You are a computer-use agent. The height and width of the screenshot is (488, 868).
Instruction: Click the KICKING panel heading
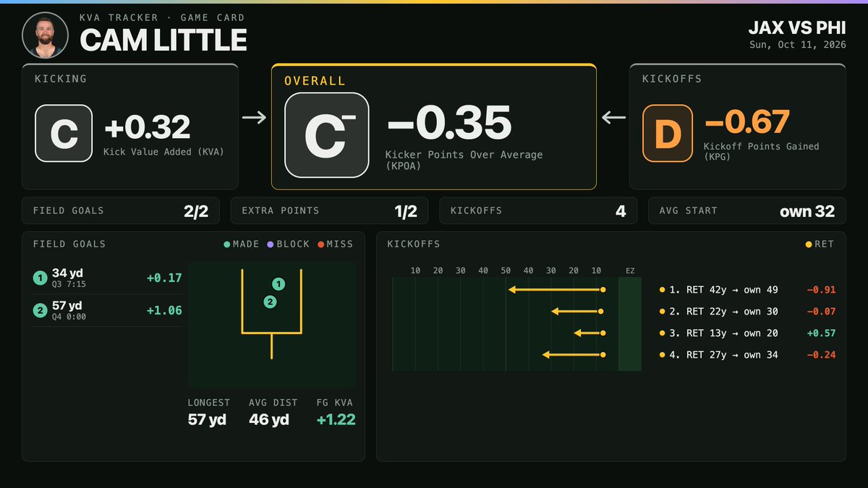(x=61, y=78)
